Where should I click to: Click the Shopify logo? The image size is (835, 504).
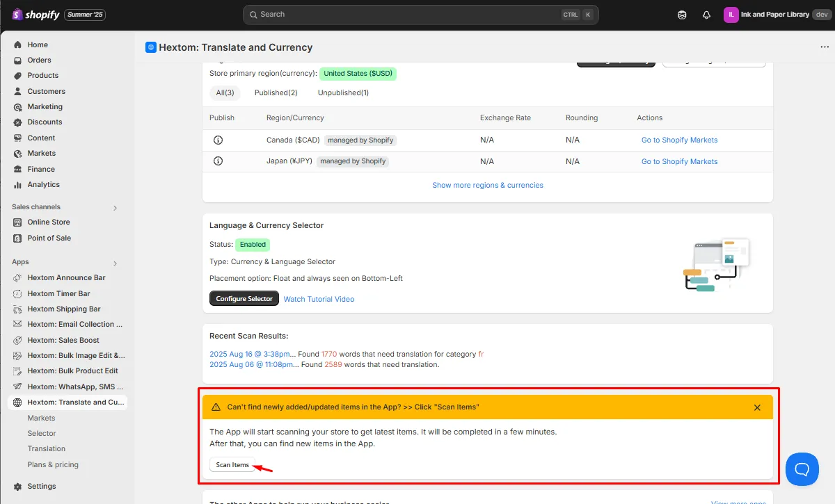click(35, 14)
